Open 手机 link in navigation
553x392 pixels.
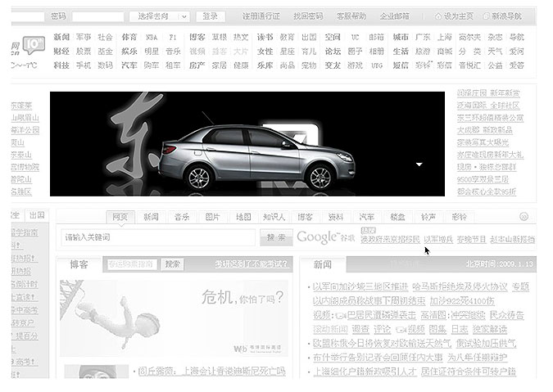click(x=84, y=65)
